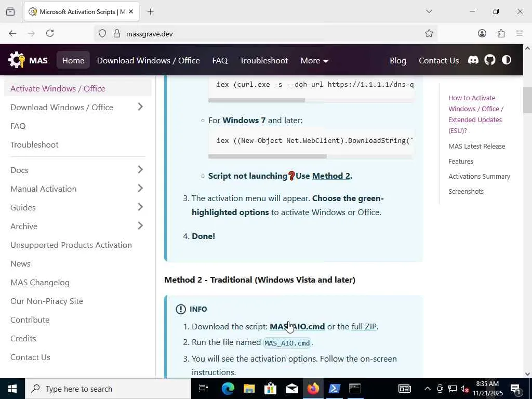Open Our Non-Piracy Site sidebar link
The height and width of the screenshot is (399, 532).
click(46, 301)
